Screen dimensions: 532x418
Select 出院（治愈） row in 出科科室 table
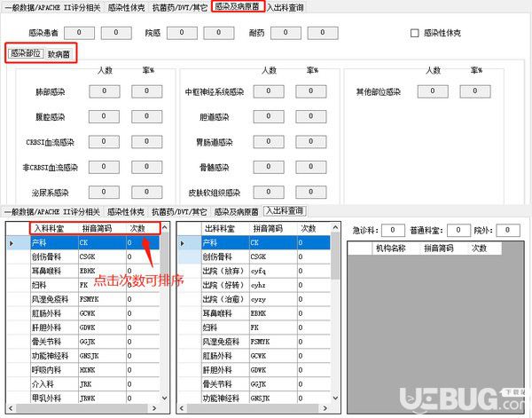[254, 299]
